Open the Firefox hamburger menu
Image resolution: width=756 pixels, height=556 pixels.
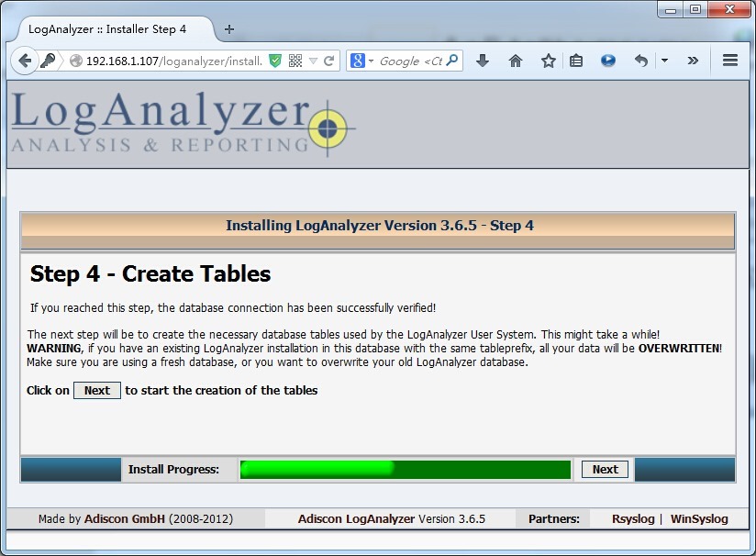(730, 61)
